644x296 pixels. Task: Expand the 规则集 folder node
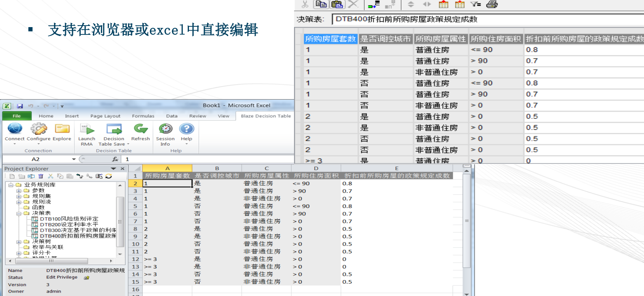click(x=19, y=196)
